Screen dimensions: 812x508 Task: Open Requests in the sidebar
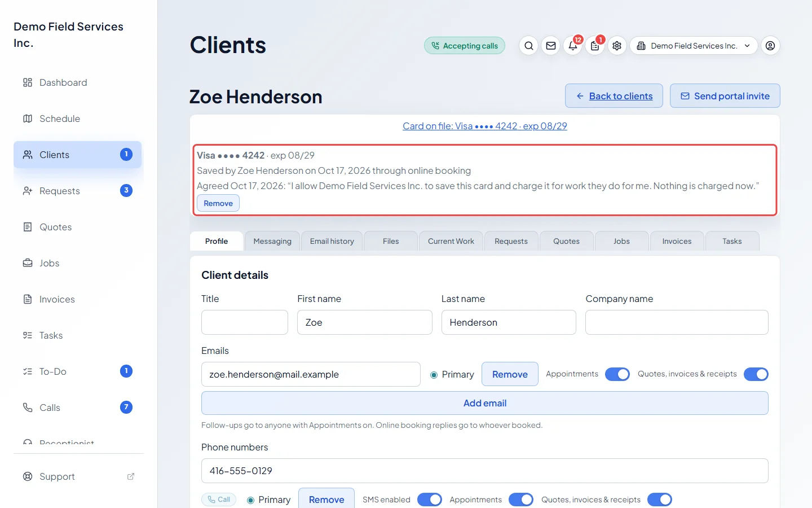pos(78,191)
